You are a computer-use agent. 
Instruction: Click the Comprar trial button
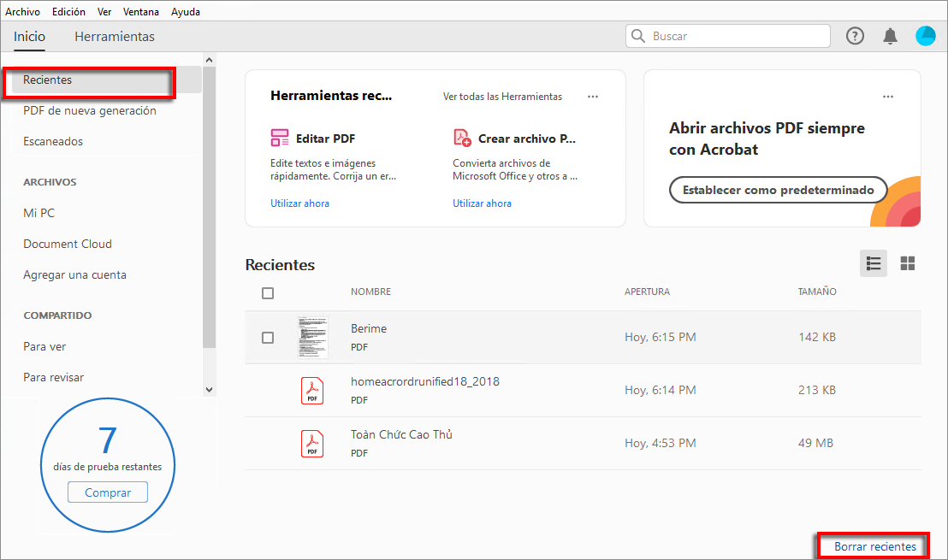(107, 492)
